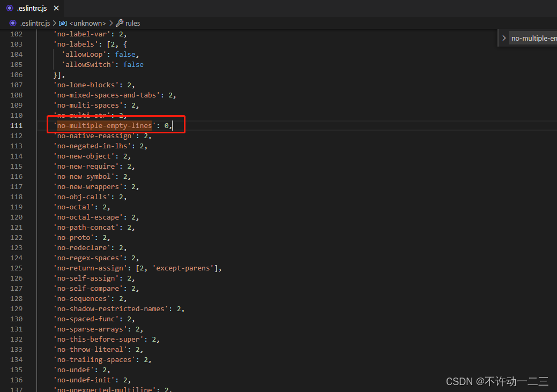This screenshot has height=392, width=557.
Task: Expand the find widget using its chevron arrow
Action: [x=504, y=38]
